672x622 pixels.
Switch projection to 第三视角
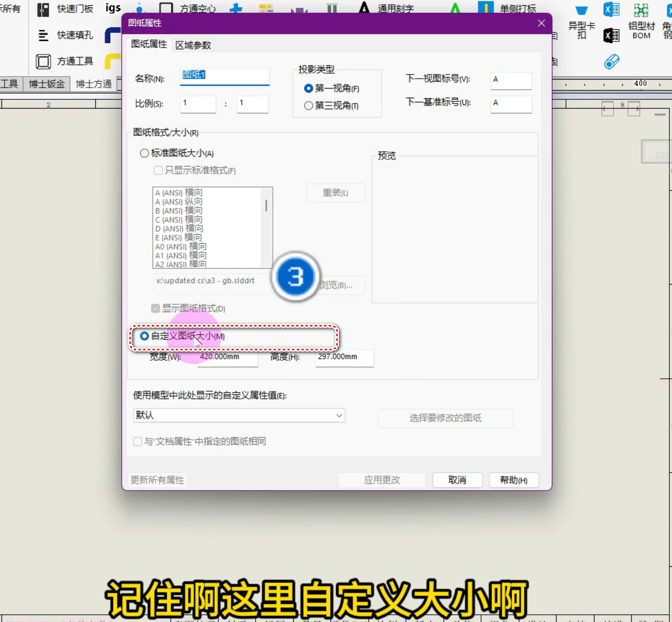point(308,106)
